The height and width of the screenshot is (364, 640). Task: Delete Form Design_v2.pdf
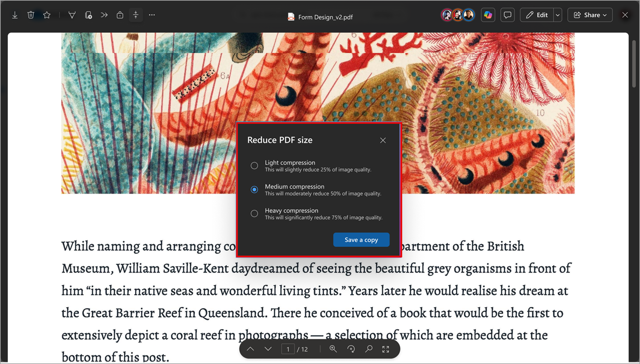point(31,15)
